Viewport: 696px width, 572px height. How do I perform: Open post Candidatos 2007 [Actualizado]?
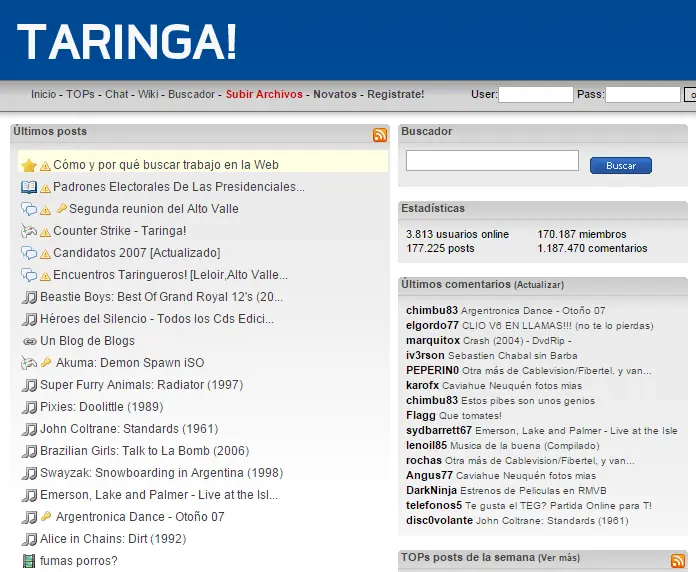click(x=137, y=253)
